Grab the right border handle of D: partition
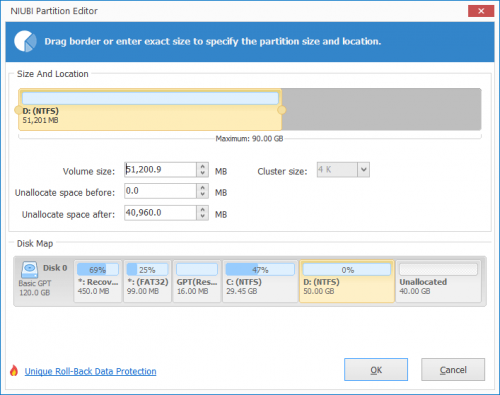Image resolution: width=500 pixels, height=395 pixels. (282, 110)
